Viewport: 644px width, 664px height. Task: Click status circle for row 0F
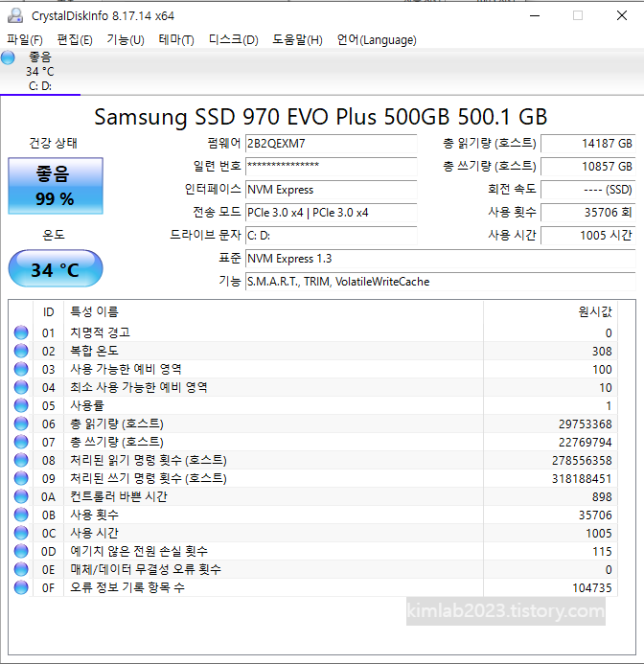point(21,587)
